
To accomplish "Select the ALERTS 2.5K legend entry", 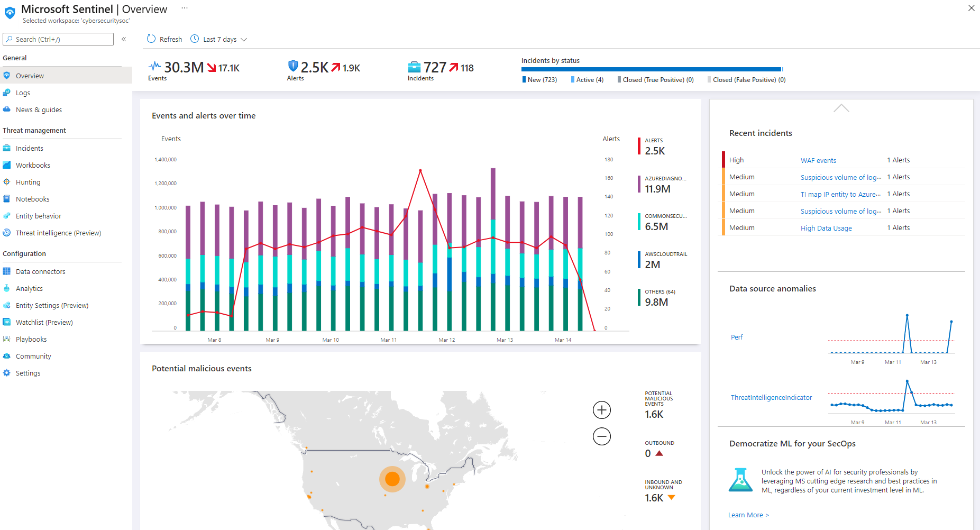I will (x=652, y=147).
